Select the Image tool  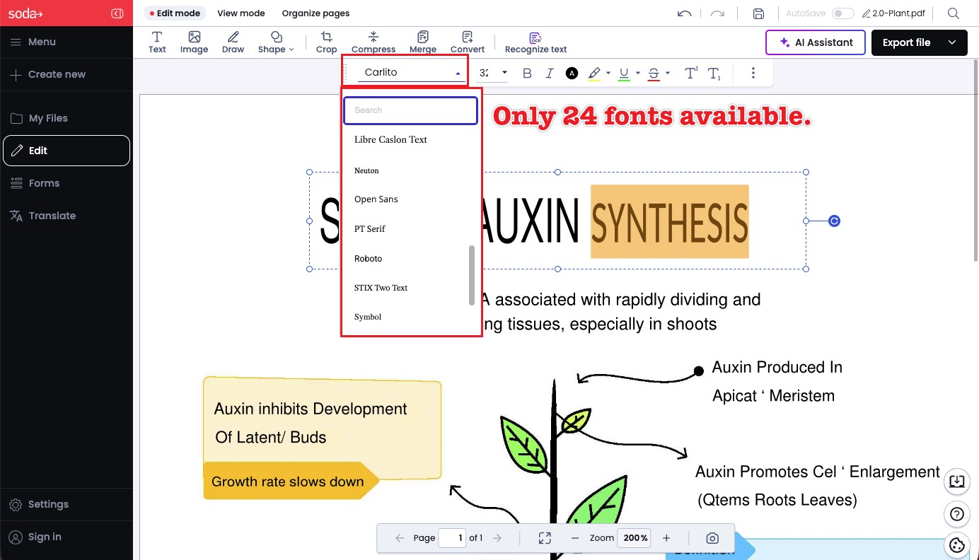coord(194,42)
